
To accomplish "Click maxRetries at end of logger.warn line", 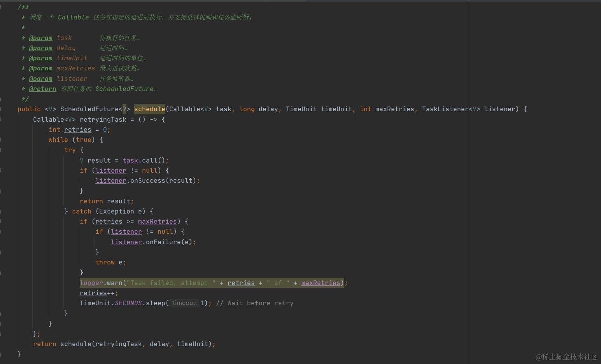I will [x=321, y=283].
